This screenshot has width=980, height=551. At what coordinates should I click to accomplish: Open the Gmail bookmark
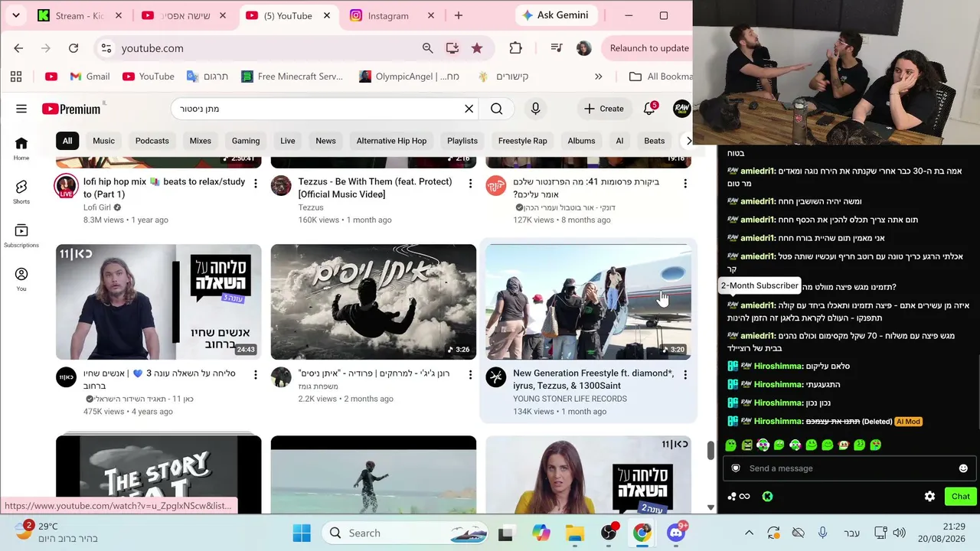click(x=90, y=77)
